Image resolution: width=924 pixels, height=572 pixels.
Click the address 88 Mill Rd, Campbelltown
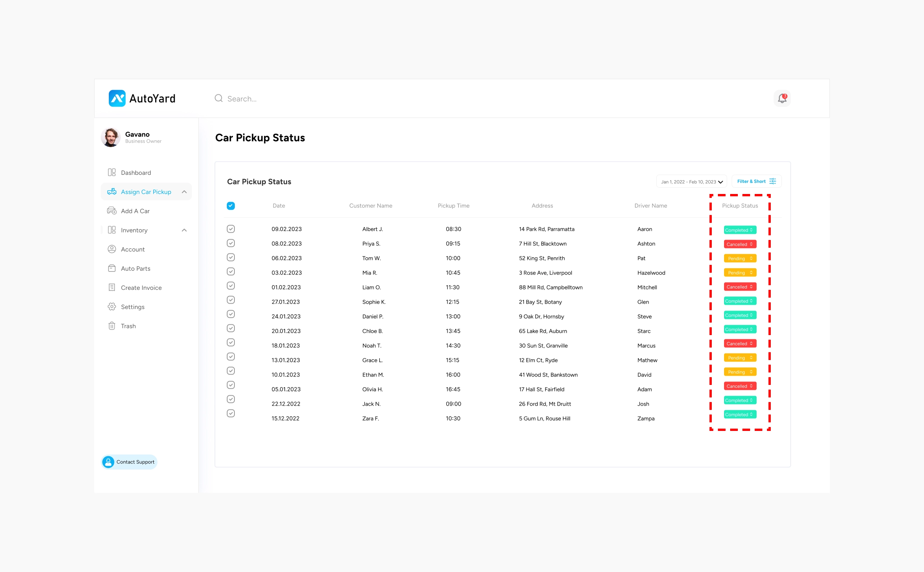tap(550, 287)
